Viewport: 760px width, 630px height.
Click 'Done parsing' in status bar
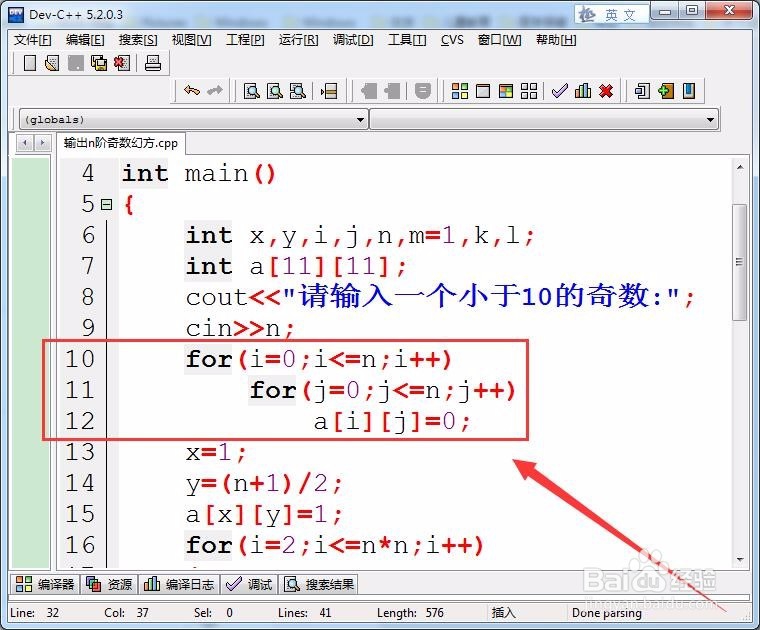607,613
